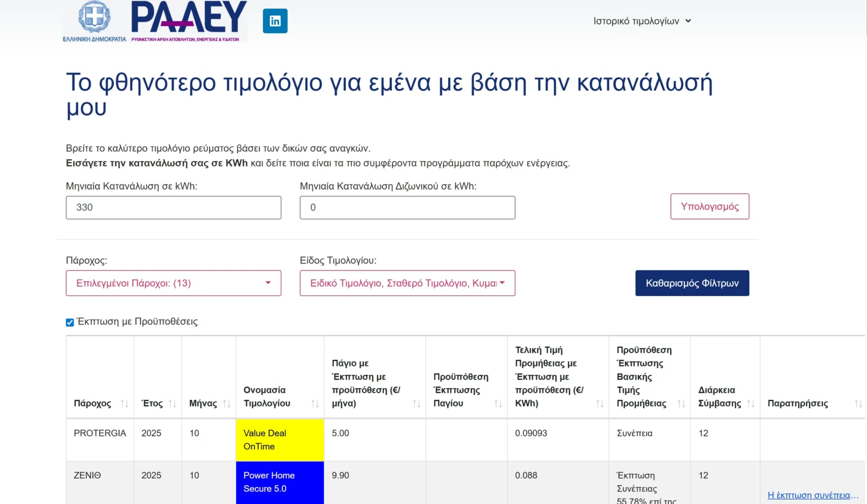Open the Πάροχος providers dropdown

click(x=173, y=282)
